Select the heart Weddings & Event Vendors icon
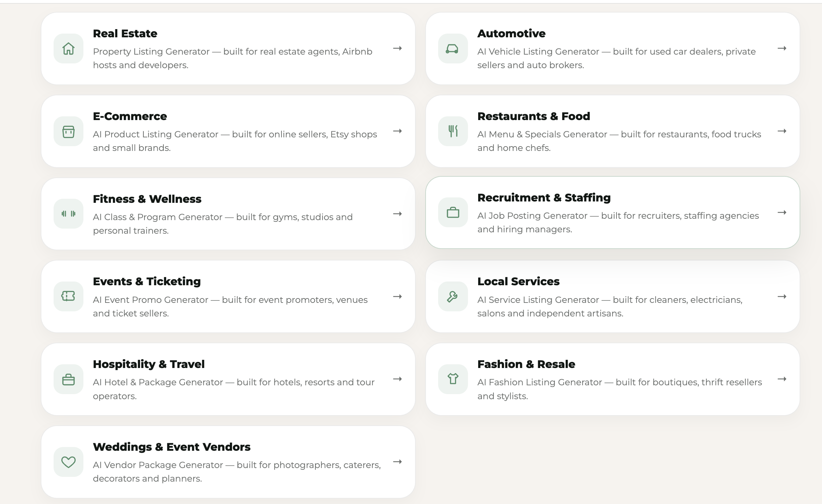Screen dimensions: 822x504 coord(68,462)
